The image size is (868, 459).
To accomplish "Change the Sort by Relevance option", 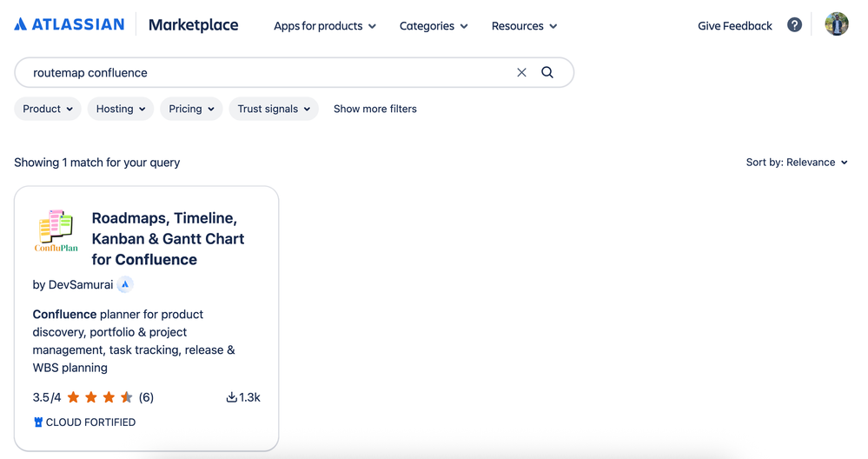I will pyautogui.click(x=797, y=163).
